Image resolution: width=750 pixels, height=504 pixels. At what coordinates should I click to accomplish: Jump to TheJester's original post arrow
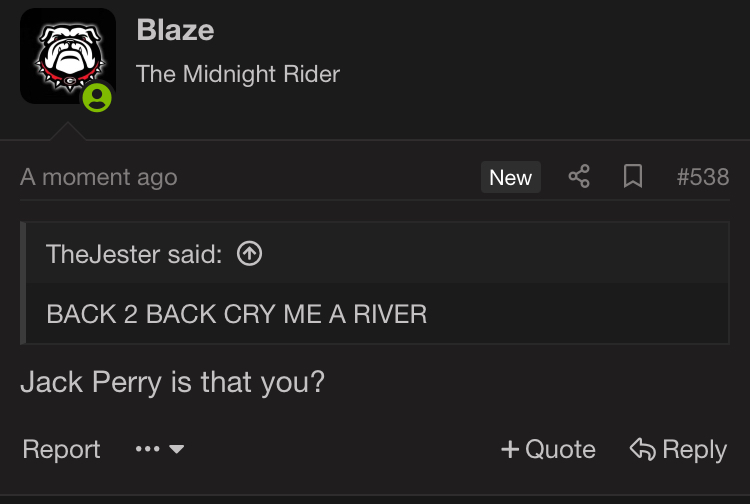[x=249, y=254]
